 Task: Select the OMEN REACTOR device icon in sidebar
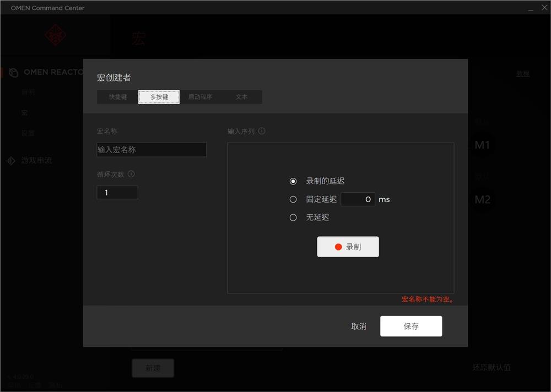12,72
